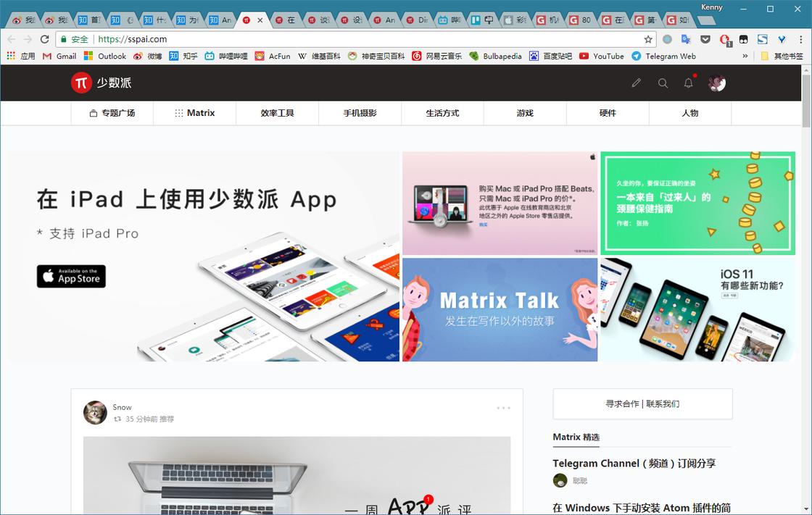Open the Matrix Talk banner
Screen dimensions: 812x515
tap(500, 309)
